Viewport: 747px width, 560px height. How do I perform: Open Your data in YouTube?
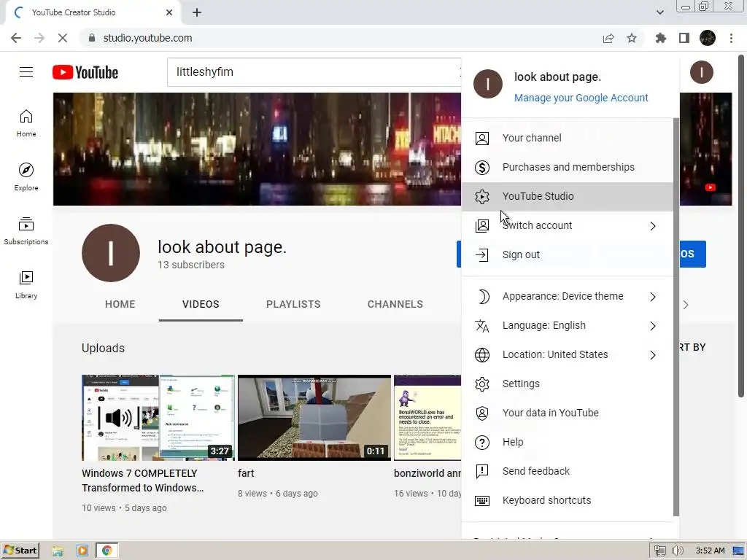pyautogui.click(x=567, y=413)
